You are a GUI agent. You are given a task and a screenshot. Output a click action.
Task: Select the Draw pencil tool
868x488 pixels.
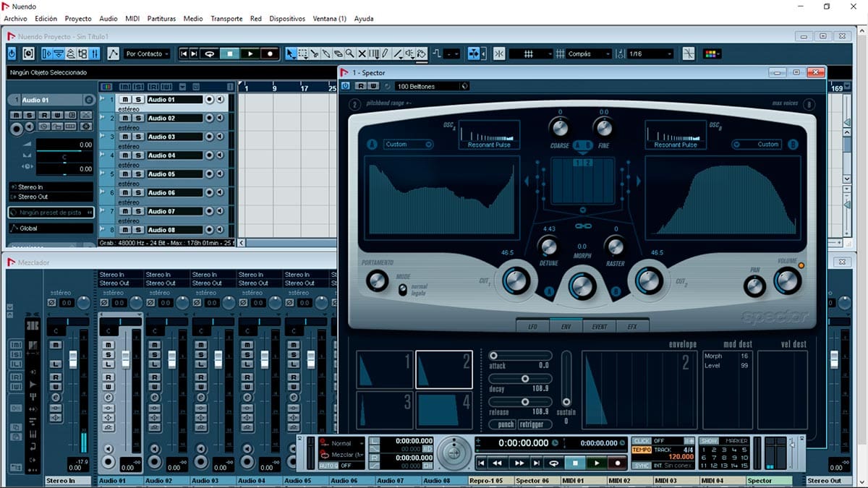[x=385, y=53]
